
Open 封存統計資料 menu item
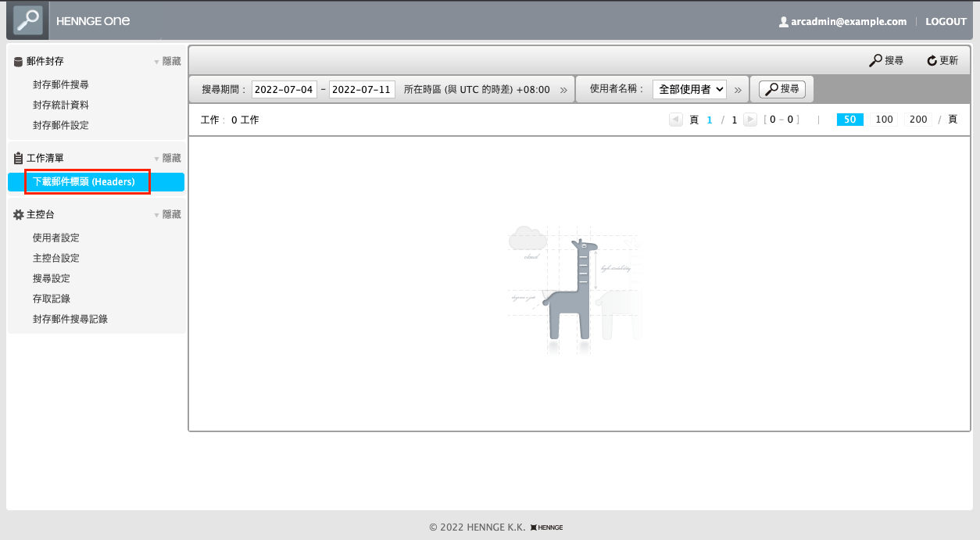[61, 105]
